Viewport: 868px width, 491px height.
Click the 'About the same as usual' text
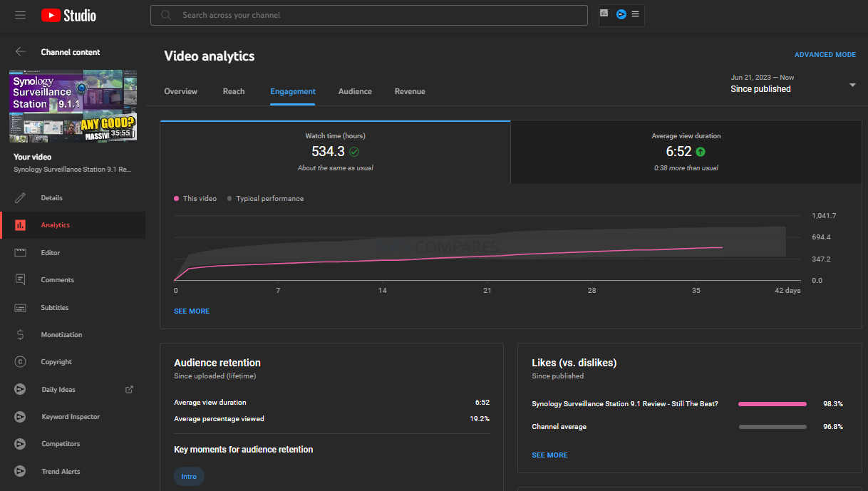click(335, 168)
